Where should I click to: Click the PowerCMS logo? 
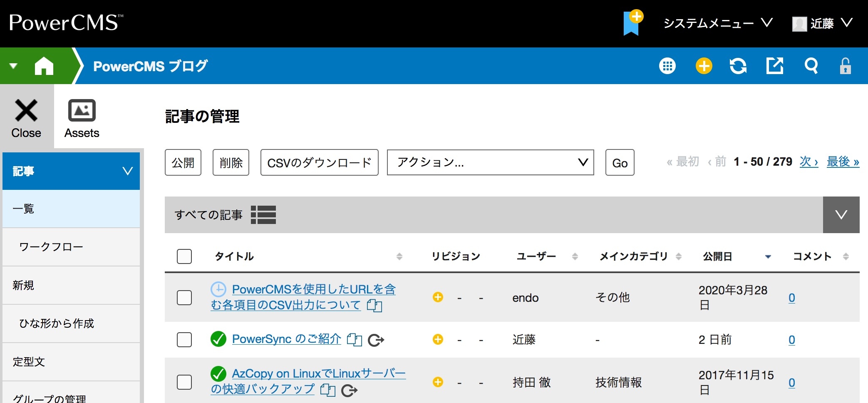point(66,22)
